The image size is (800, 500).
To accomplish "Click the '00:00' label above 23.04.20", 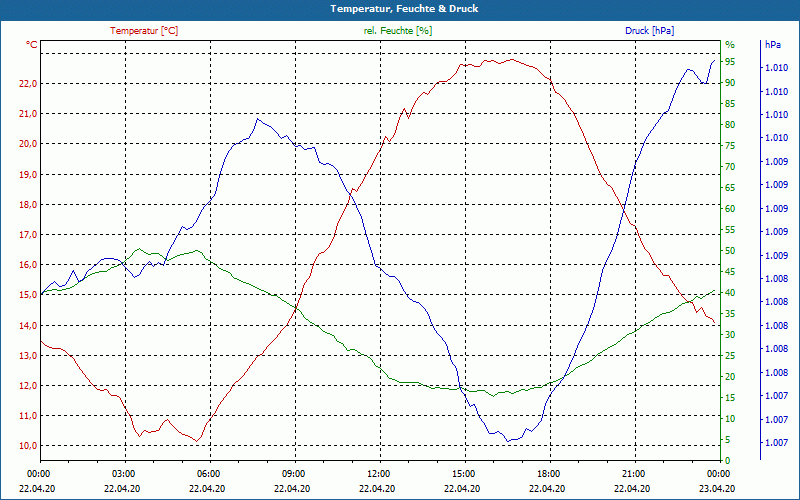I will click(718, 474).
